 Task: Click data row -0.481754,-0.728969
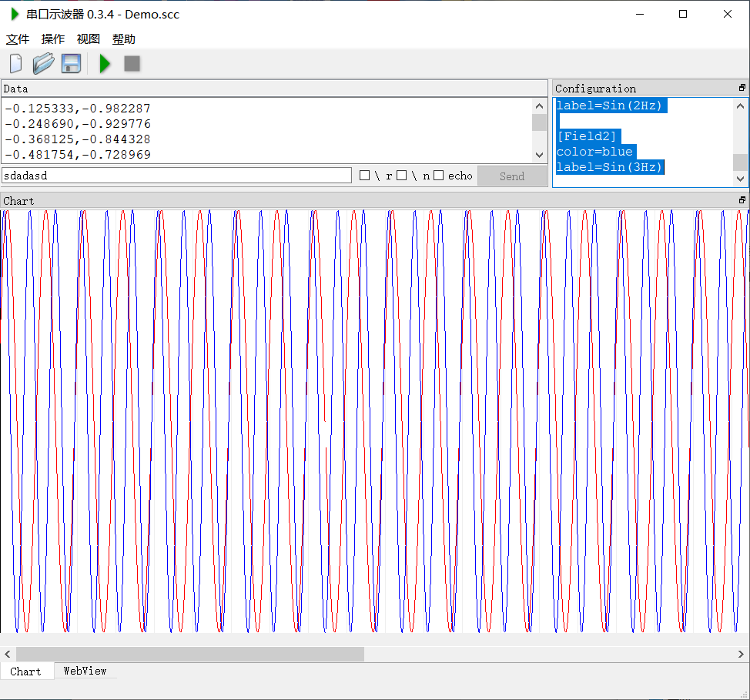point(78,155)
